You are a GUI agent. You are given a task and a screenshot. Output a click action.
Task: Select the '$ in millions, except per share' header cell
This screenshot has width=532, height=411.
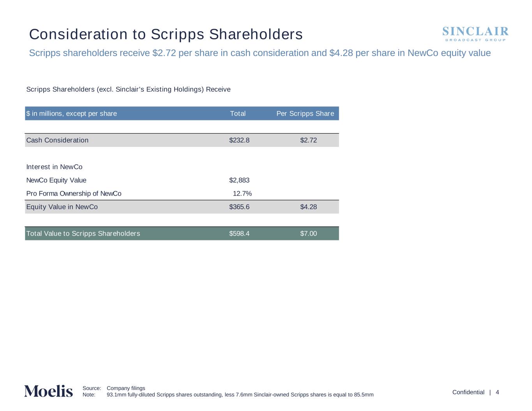pyautogui.click(x=71, y=114)
